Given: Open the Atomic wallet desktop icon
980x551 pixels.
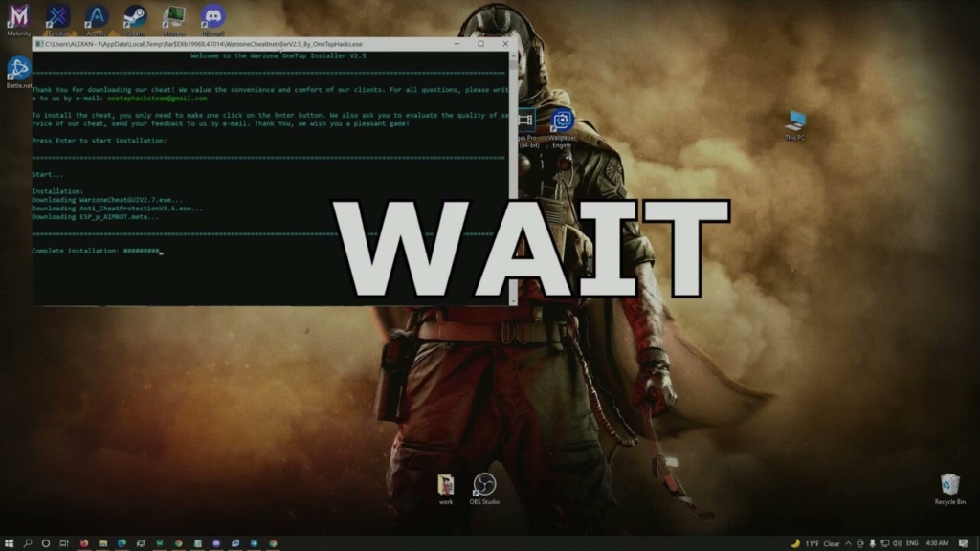Looking at the screenshot, I should click(x=97, y=16).
